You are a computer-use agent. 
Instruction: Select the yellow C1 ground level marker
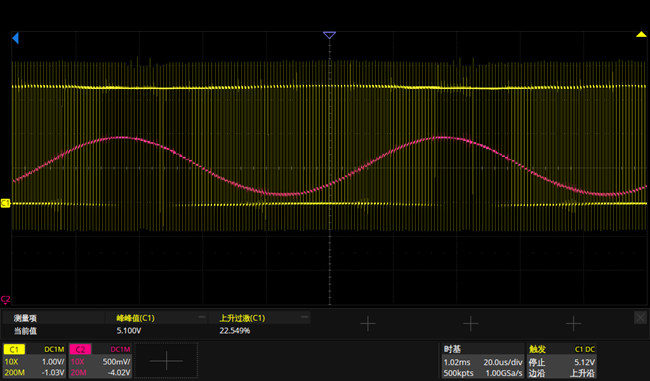click(5, 203)
